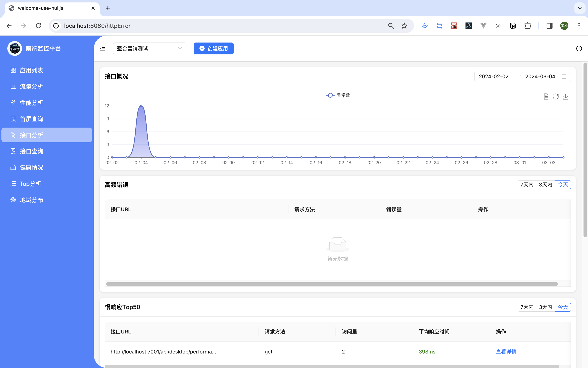Click the welcome-use-hulljs browser tab
Image resolution: width=588 pixels, height=368 pixels.
pos(52,8)
